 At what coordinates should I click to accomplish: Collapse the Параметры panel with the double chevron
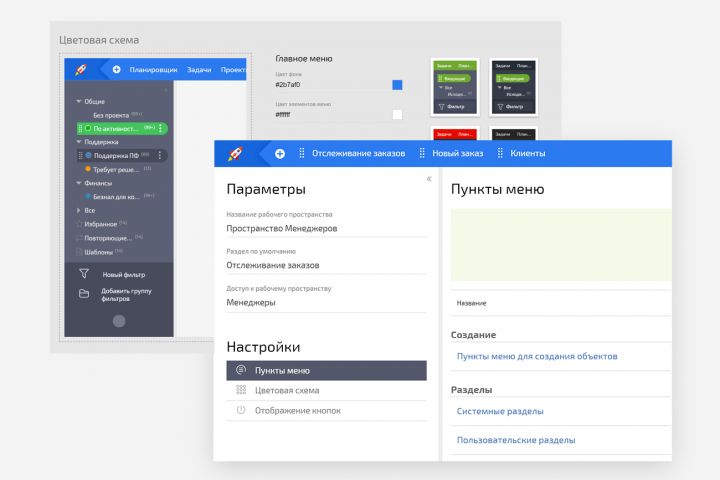pos(429,179)
